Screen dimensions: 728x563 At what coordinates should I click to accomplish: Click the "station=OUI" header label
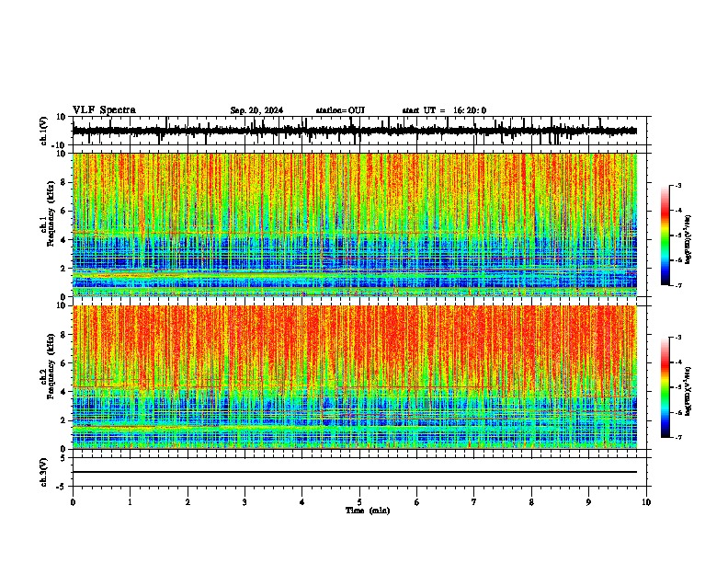click(x=340, y=110)
